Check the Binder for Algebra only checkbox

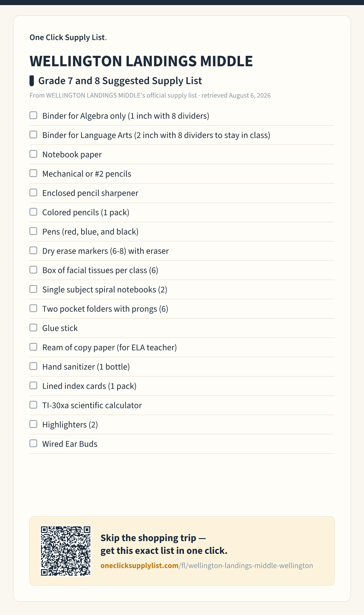tap(33, 115)
